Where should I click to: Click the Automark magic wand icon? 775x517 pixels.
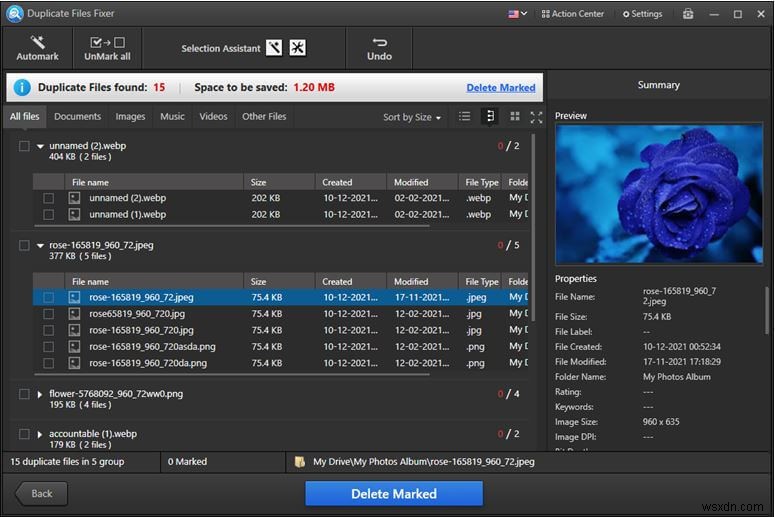click(x=37, y=43)
